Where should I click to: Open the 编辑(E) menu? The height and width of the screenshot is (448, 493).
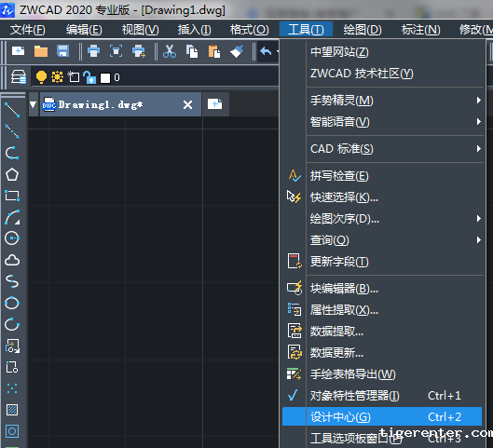point(84,30)
